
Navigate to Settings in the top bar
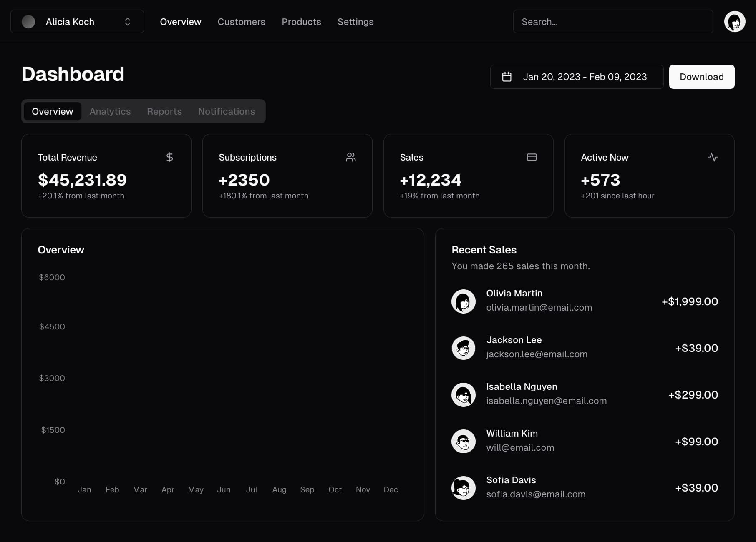pos(355,22)
